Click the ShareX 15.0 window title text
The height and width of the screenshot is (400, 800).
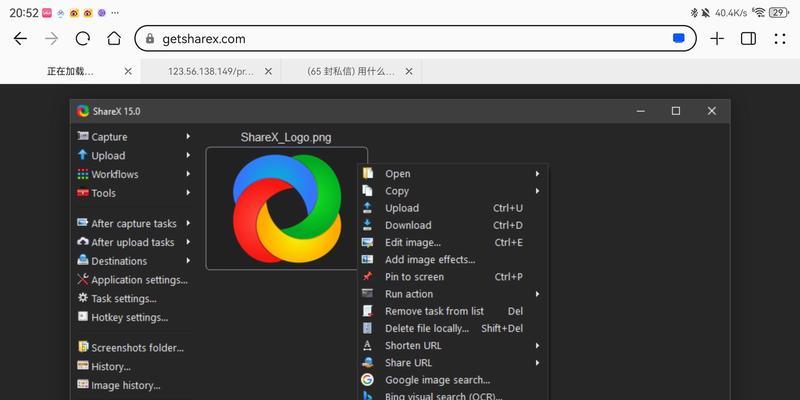click(x=116, y=111)
